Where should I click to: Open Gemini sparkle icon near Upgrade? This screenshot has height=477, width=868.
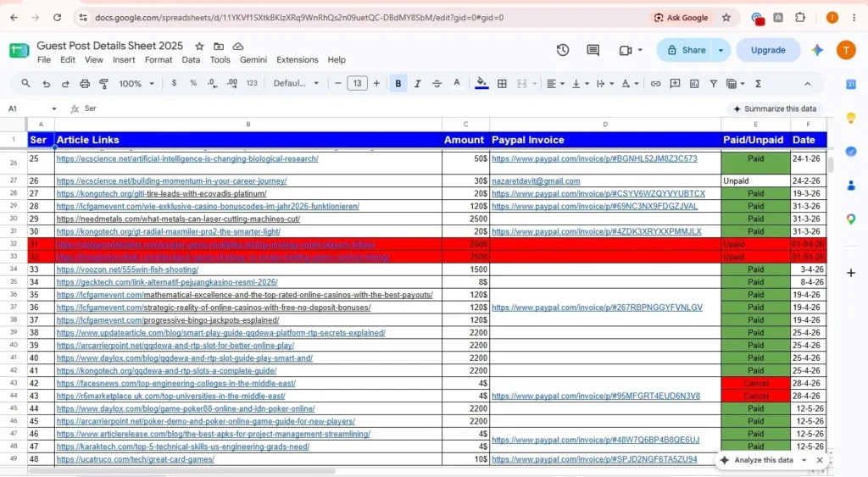click(x=817, y=50)
